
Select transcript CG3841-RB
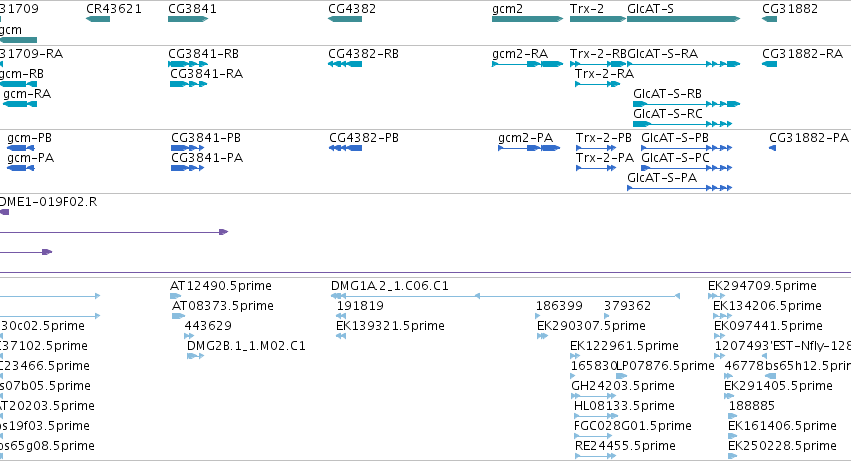pyautogui.click(x=188, y=64)
